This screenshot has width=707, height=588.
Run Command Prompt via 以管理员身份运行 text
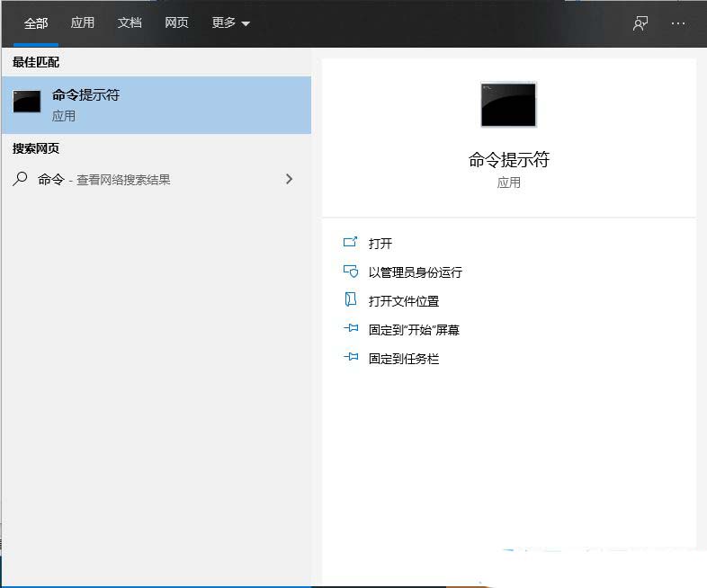tap(415, 272)
